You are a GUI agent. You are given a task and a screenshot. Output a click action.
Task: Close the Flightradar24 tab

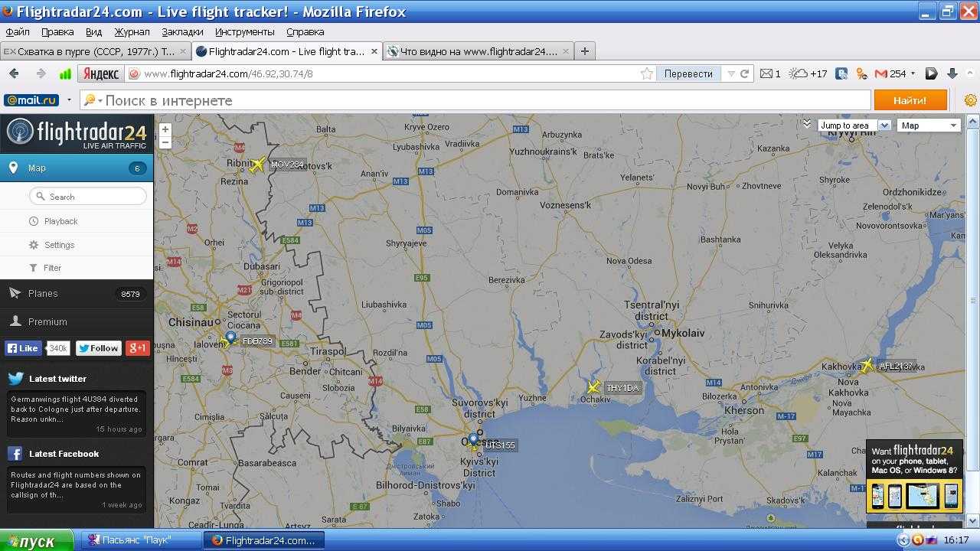pos(374,51)
